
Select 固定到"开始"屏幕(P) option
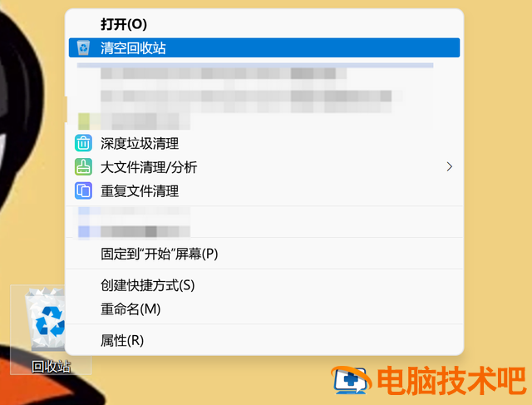point(159,254)
